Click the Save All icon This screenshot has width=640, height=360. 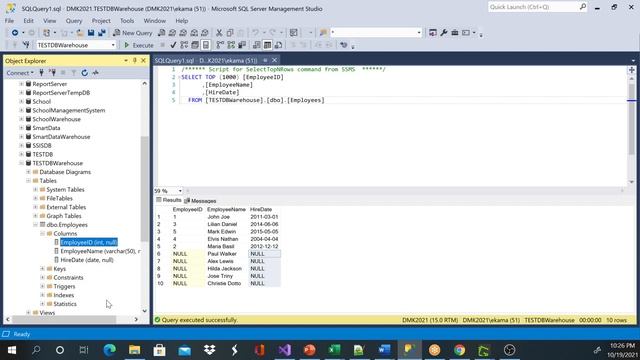click(x=102, y=33)
